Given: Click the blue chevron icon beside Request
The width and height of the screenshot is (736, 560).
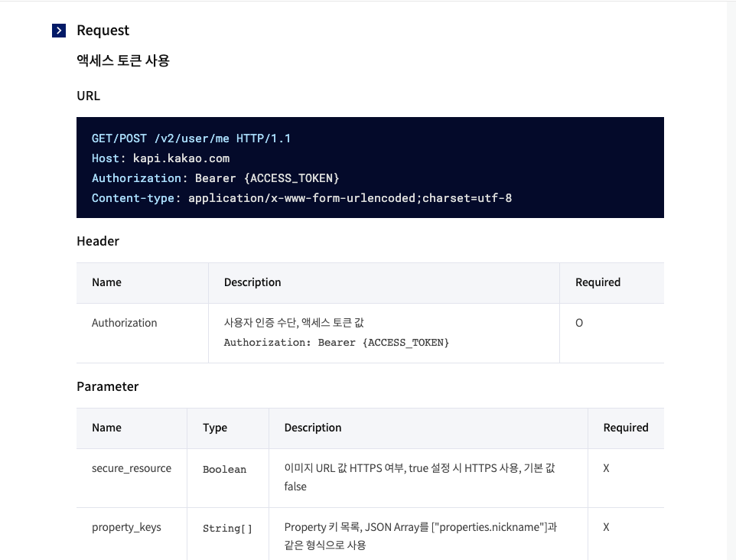Looking at the screenshot, I should (x=59, y=30).
